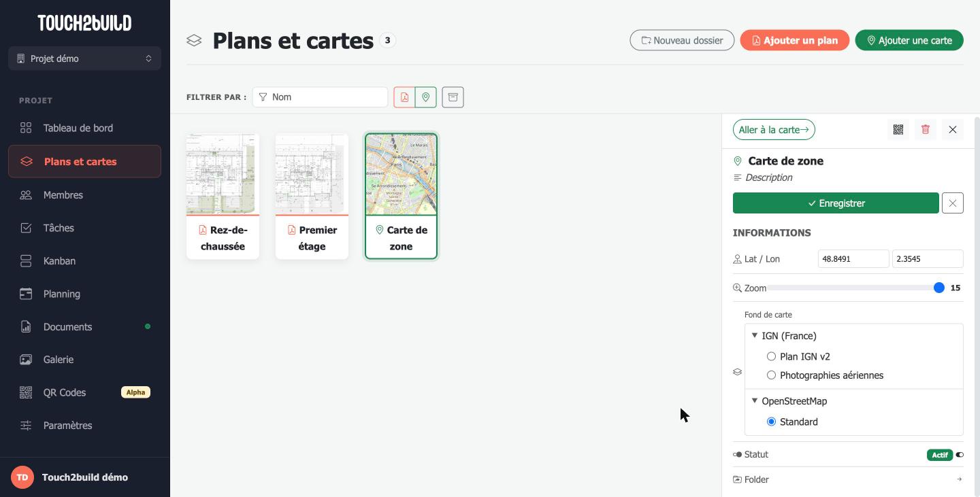Adjust the Zoom slider handle
The image size is (980, 497).
point(939,288)
